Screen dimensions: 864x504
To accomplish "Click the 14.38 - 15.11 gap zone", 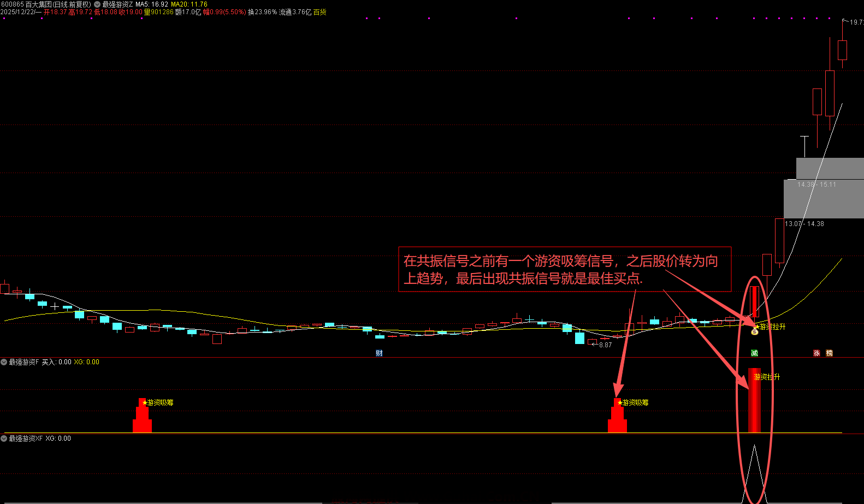I will 830,169.
